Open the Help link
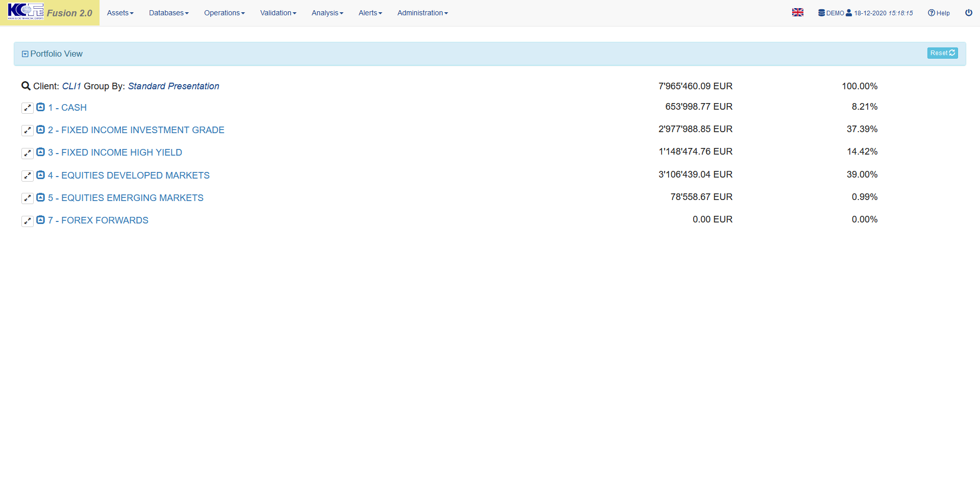The height and width of the screenshot is (499, 980). click(939, 13)
